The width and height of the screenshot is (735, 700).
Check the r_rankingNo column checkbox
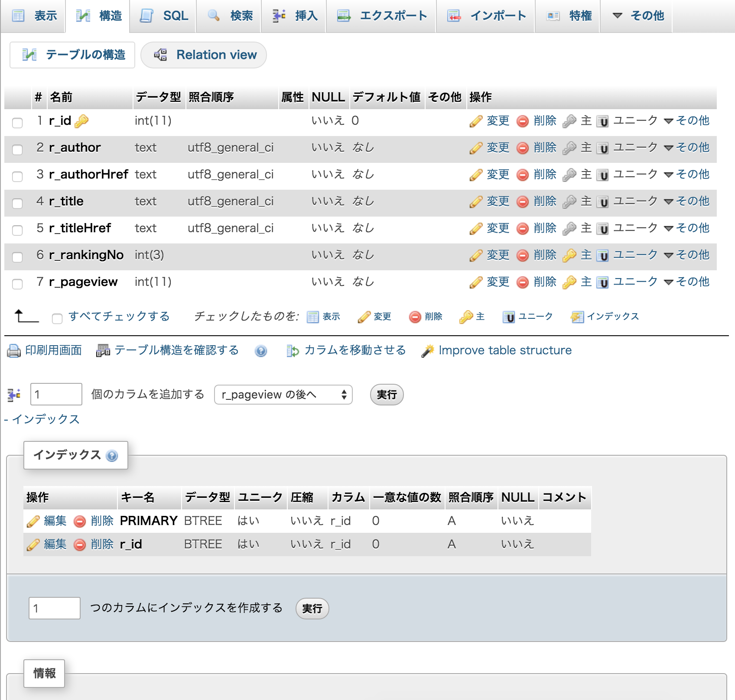click(x=17, y=257)
